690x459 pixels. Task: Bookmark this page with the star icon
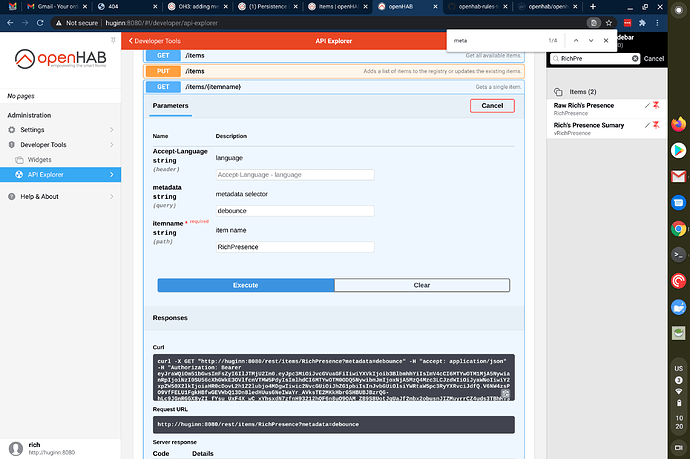tap(609, 23)
